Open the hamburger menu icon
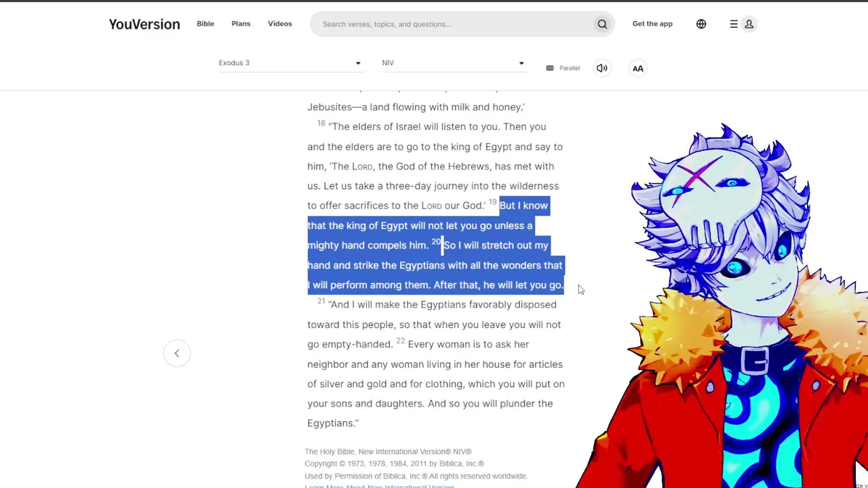The width and height of the screenshot is (868, 488). [734, 24]
